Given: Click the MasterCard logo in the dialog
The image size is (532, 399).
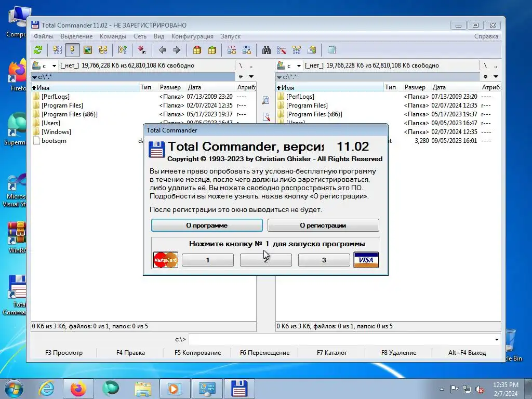Looking at the screenshot, I should [166, 260].
